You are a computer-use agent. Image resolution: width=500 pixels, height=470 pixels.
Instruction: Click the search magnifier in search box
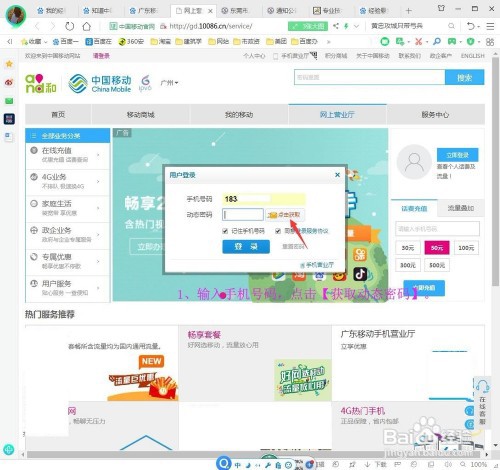coord(451,26)
